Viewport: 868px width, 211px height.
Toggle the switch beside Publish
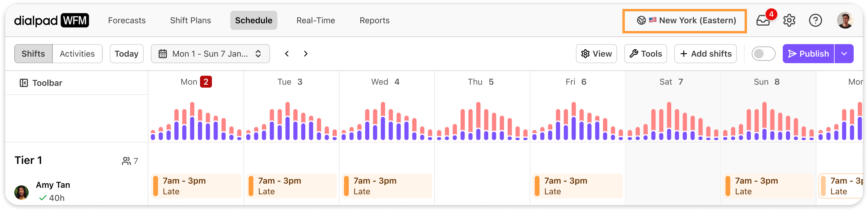763,54
